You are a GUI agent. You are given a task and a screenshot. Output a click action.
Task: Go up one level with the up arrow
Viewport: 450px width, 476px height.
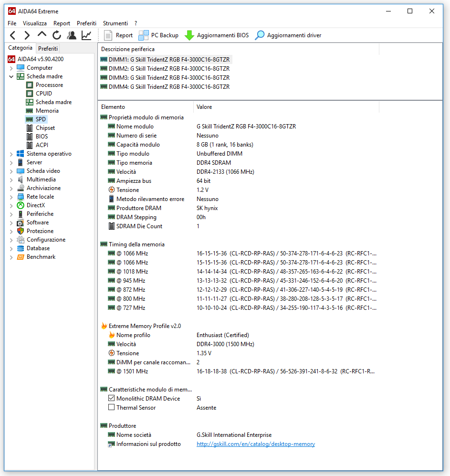point(42,35)
